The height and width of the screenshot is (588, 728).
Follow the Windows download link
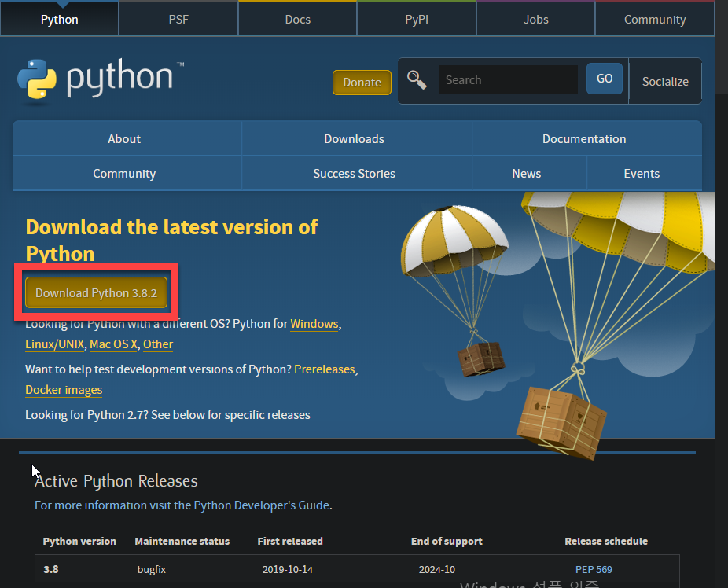coord(314,323)
